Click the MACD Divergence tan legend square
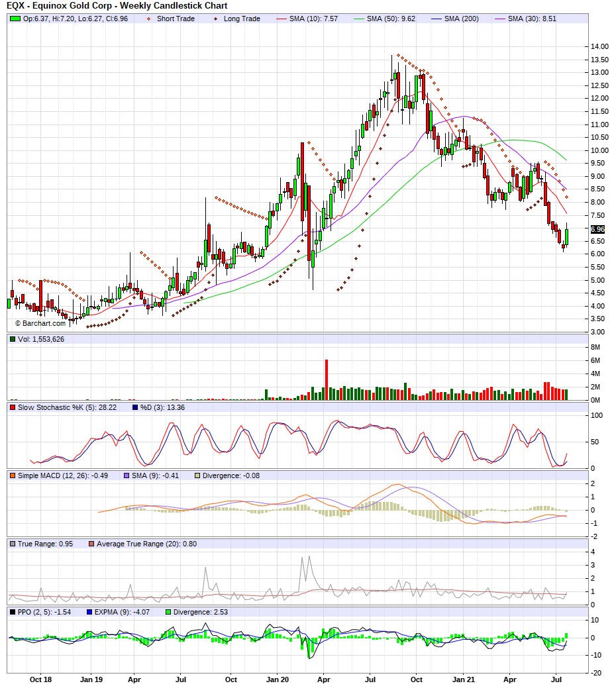Viewport: 616px width, 700px height. coord(197,476)
